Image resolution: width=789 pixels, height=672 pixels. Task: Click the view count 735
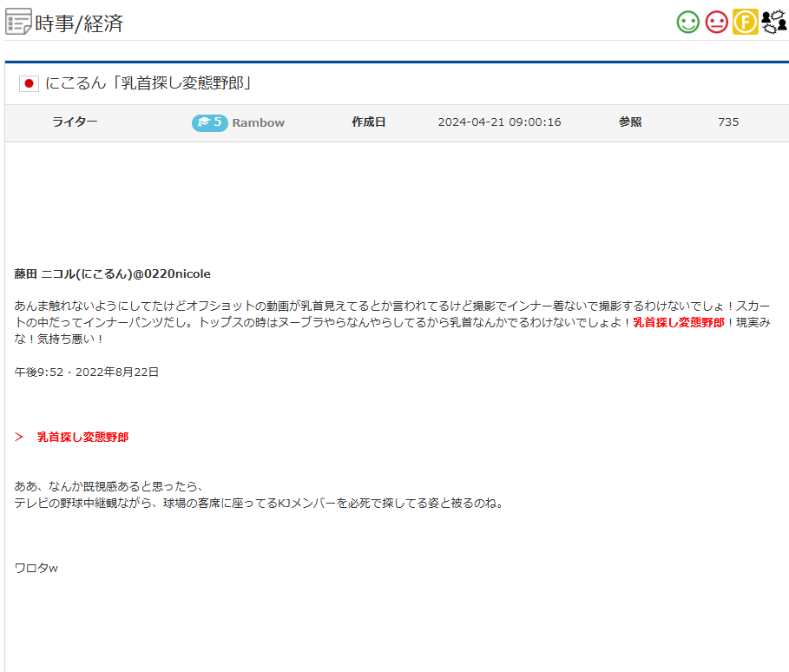point(728,122)
